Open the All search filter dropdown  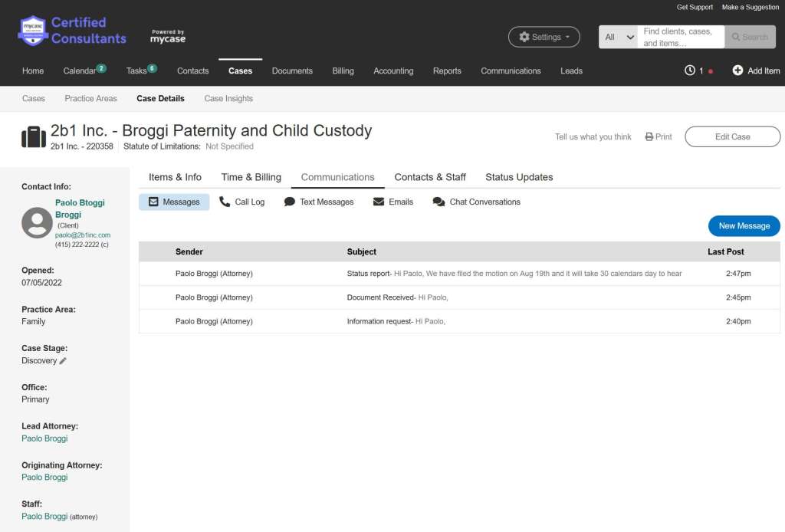pyautogui.click(x=619, y=37)
